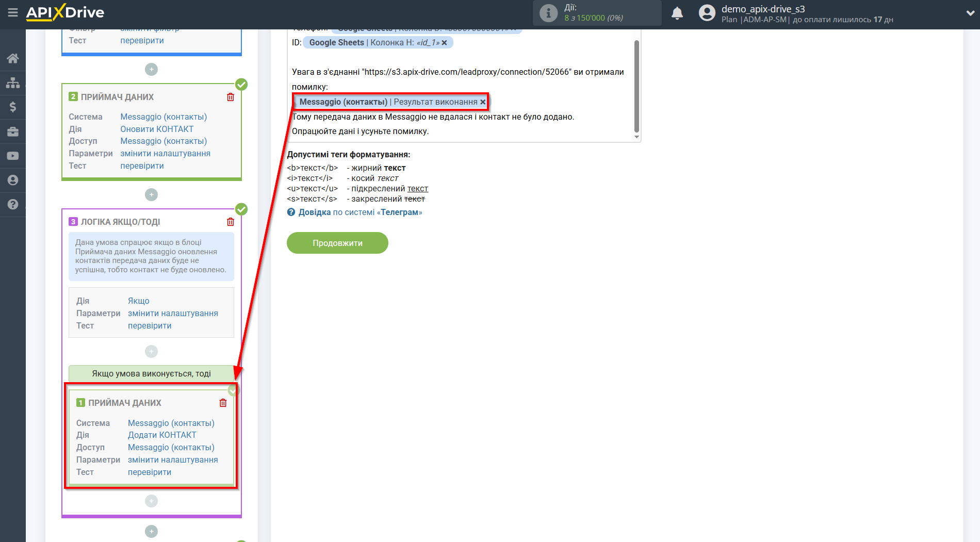The height and width of the screenshot is (542, 980).
Task: Click змінити налаштування in block 2
Action: click(165, 154)
